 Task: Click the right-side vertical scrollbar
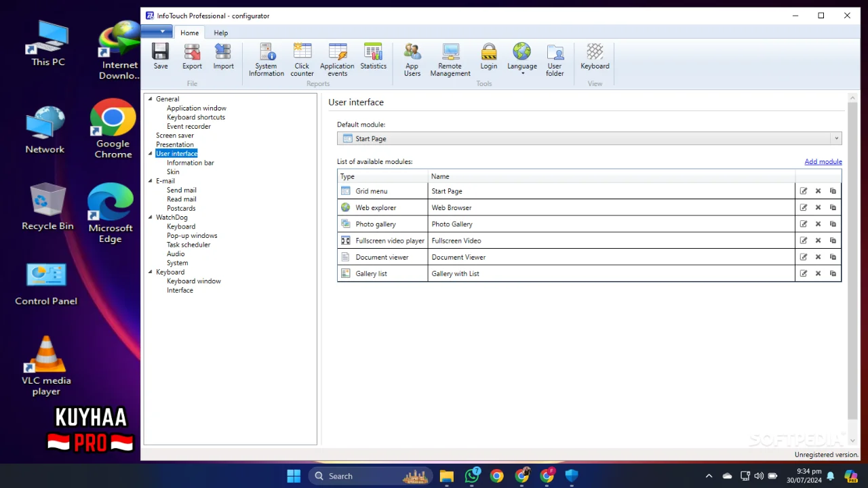click(852, 261)
